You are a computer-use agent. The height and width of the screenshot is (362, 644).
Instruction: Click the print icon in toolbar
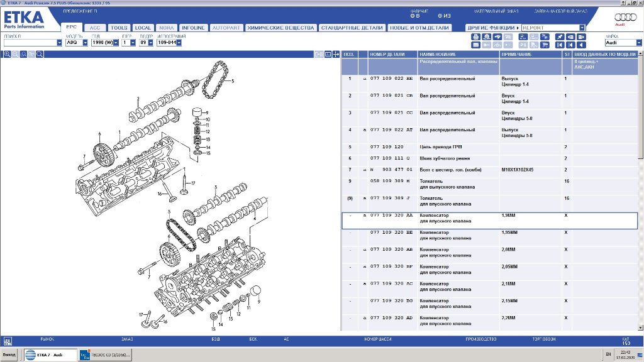(x=476, y=37)
